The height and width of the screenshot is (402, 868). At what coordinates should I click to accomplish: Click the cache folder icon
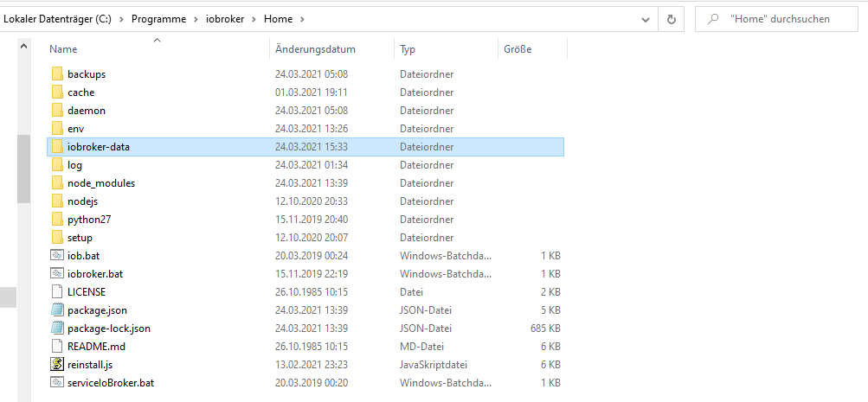pos(57,93)
